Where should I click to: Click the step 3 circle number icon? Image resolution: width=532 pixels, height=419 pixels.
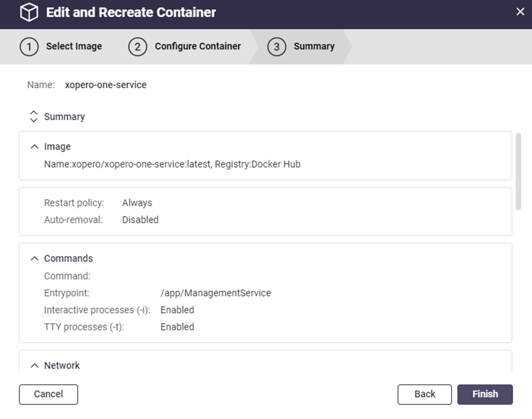click(x=276, y=47)
